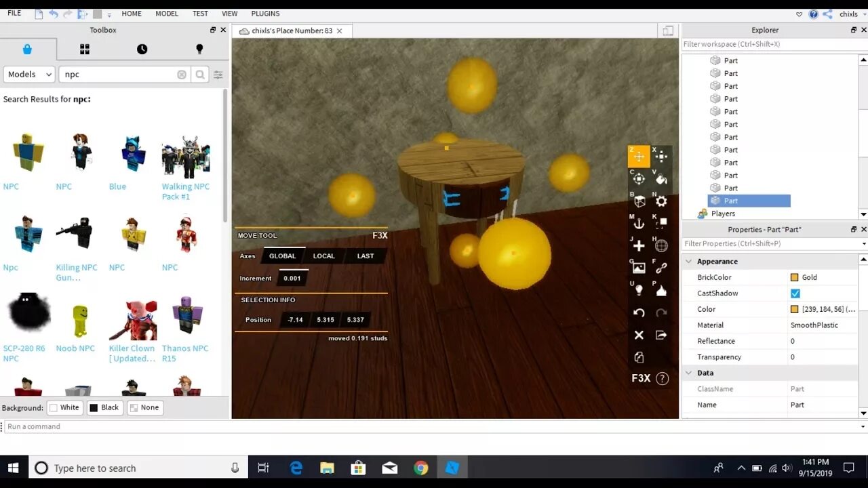Screen dimensions: 868x488
Task: Collapse the Data properties section
Action: [689, 373]
